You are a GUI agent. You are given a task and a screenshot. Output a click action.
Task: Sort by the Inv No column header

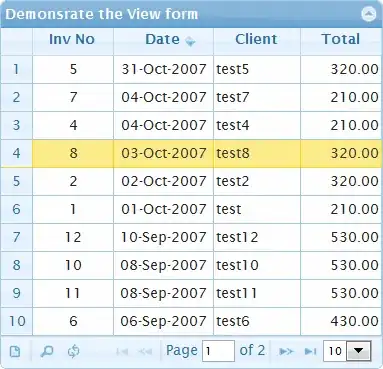click(x=73, y=41)
